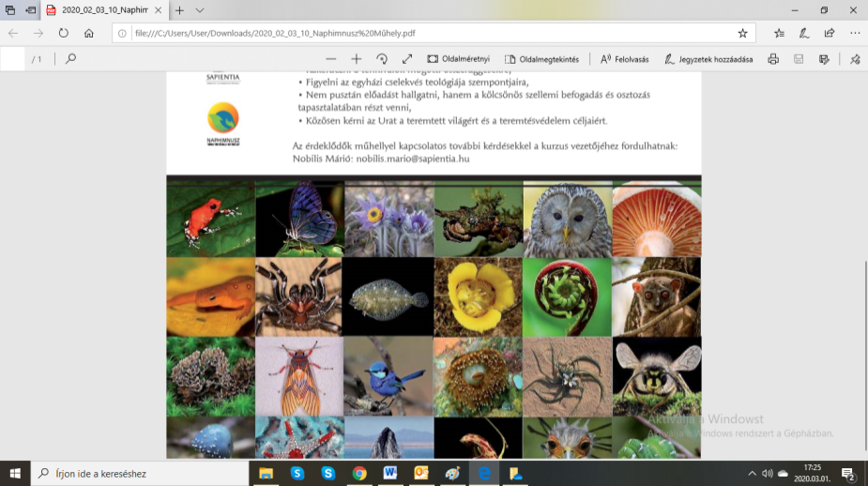This screenshot has height=486, width=868.
Task: Select the 2020_02_03_10_Naphimnusz tab
Action: 104,10
